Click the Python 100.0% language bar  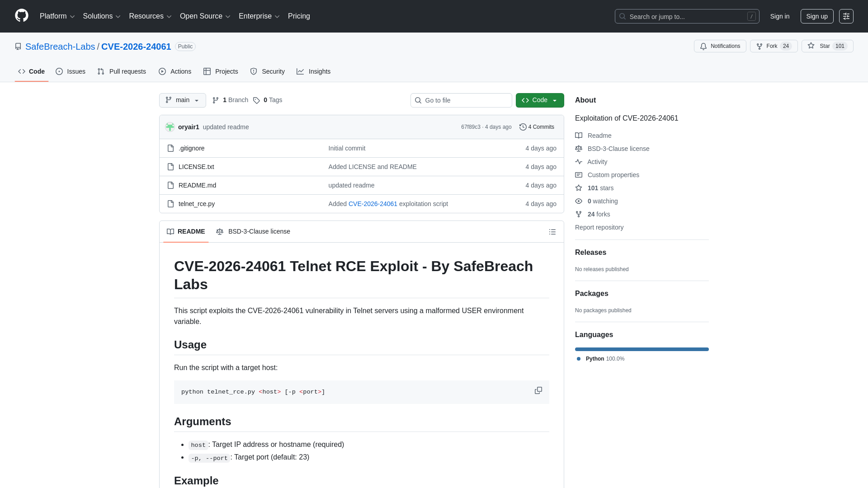pos(642,349)
